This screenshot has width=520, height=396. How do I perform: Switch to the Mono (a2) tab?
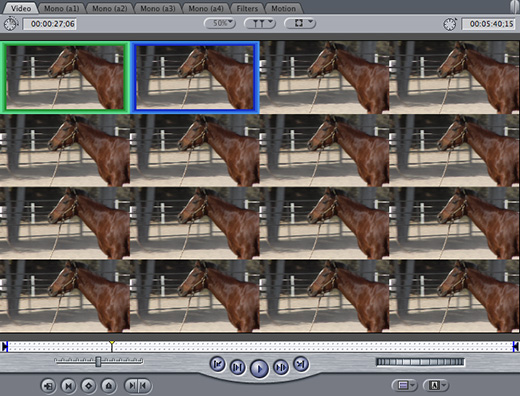click(110, 8)
